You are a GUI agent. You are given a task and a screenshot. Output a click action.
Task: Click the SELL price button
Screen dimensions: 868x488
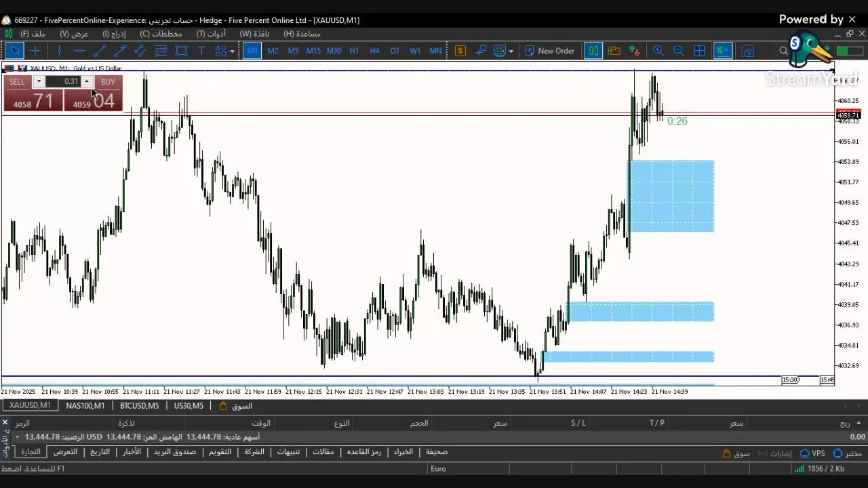point(33,101)
